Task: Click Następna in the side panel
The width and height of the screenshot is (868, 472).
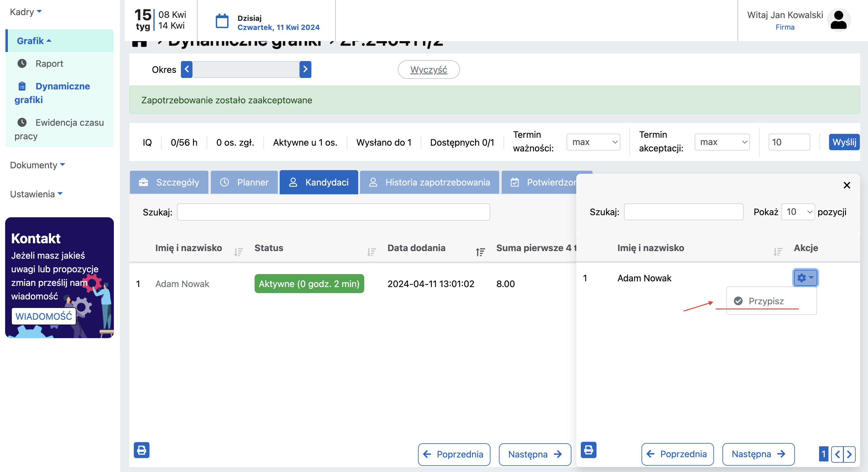Action: tap(758, 454)
